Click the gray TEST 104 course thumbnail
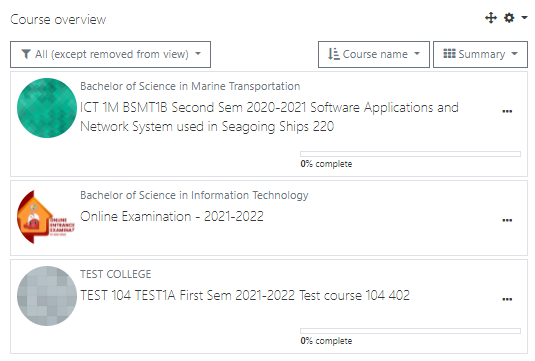535x361 pixels. point(47,296)
